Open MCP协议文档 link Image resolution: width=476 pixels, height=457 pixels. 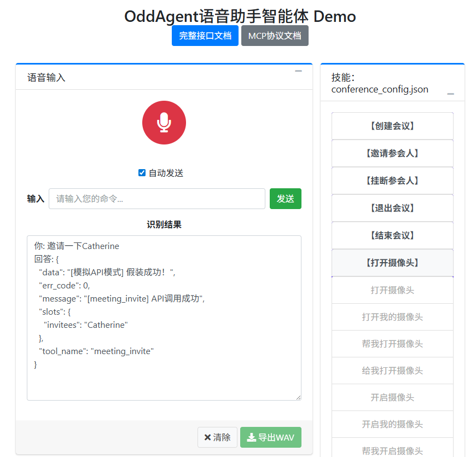pos(275,36)
